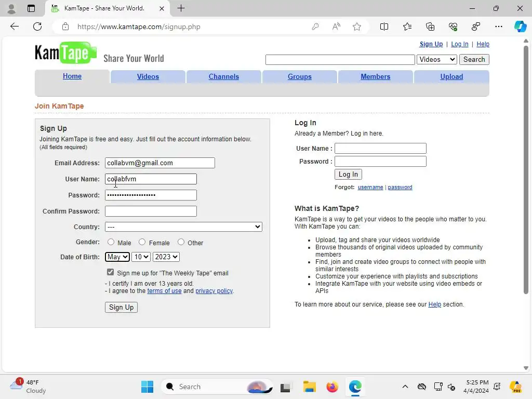Open the birth month dropdown showing May
This screenshot has height=399, width=532.
click(x=117, y=257)
